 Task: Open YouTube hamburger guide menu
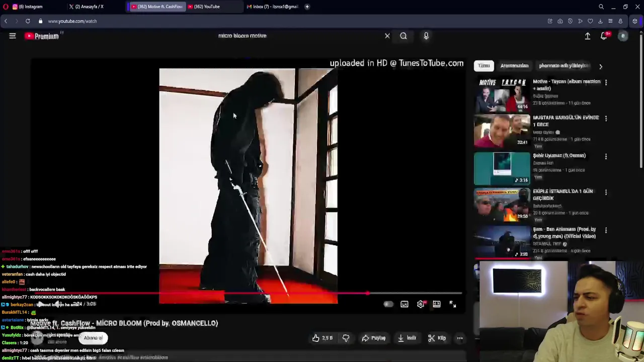click(13, 36)
